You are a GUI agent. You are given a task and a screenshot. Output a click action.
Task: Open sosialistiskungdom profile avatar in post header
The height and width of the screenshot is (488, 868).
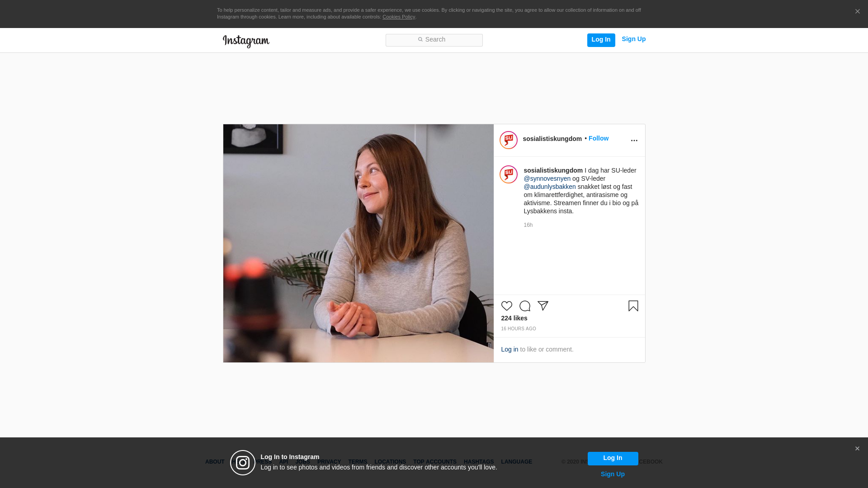click(509, 140)
